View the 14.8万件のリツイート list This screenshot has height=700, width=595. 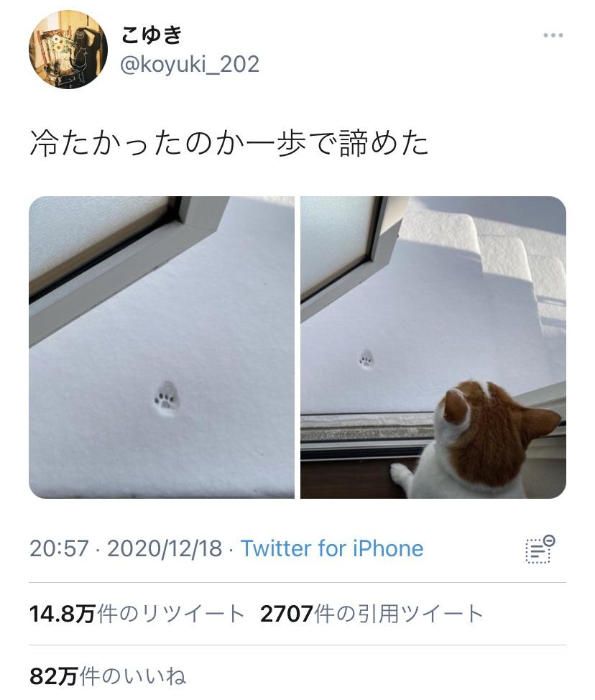(137, 614)
